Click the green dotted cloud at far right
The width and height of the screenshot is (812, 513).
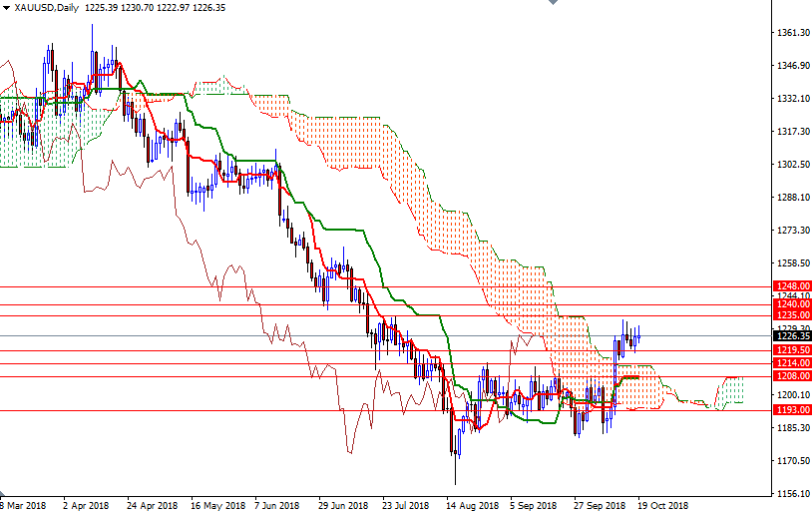tap(731, 391)
